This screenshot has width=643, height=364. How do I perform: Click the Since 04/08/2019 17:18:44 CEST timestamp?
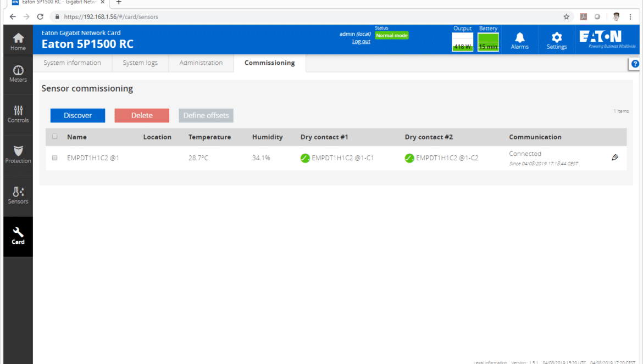tap(544, 164)
